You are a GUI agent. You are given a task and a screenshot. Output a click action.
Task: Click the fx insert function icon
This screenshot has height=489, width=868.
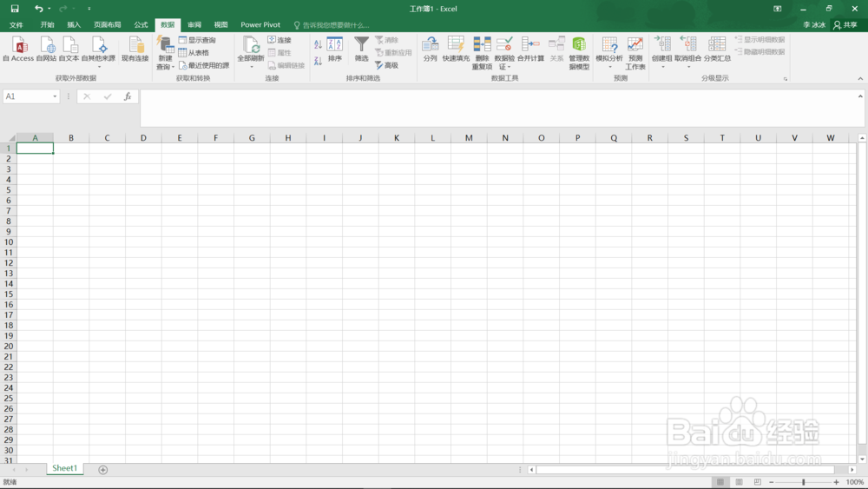[x=128, y=96]
